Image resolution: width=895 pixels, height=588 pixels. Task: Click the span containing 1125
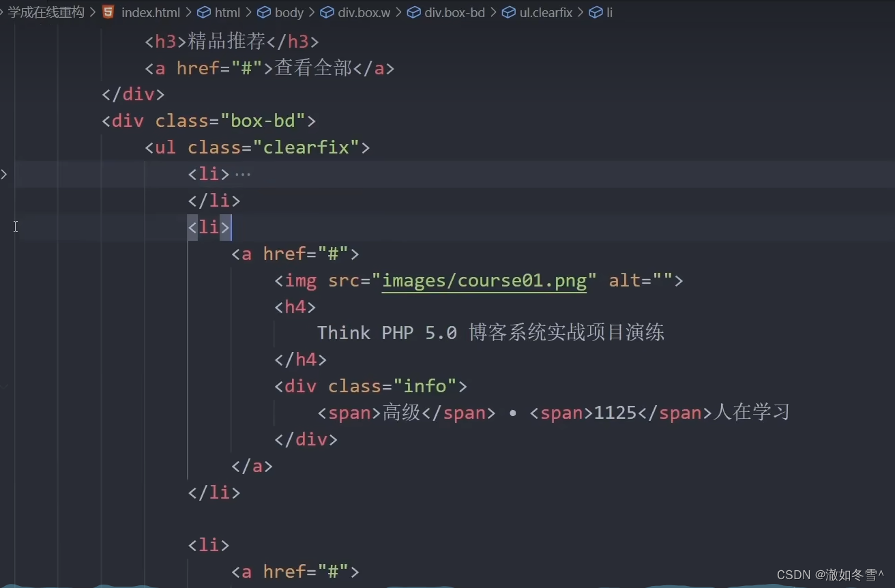620,413
